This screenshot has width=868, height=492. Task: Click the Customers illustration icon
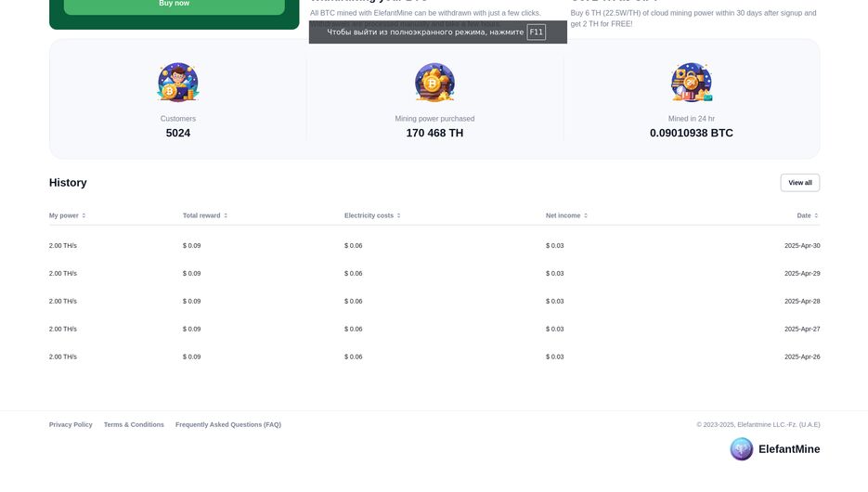coord(177,82)
